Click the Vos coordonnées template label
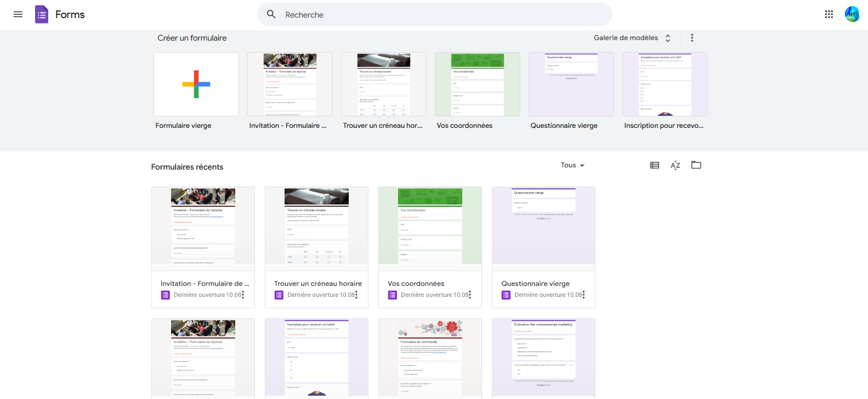 pos(464,126)
